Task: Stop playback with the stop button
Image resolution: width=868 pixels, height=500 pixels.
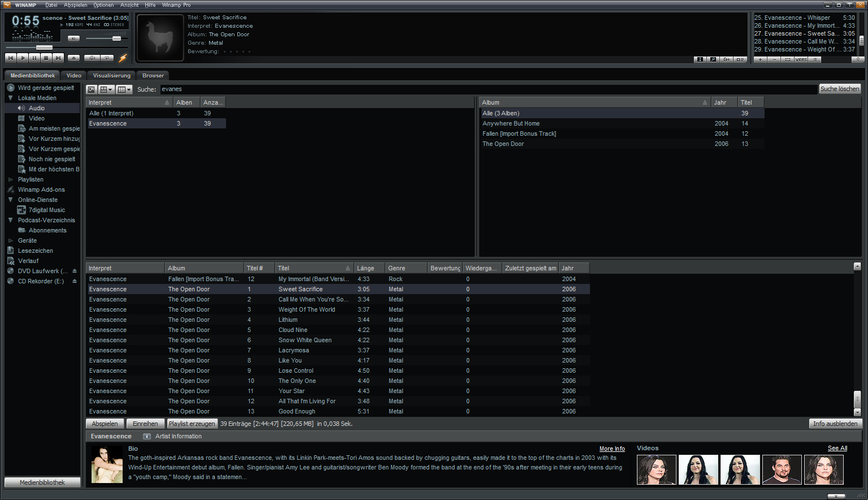Action: coord(46,58)
